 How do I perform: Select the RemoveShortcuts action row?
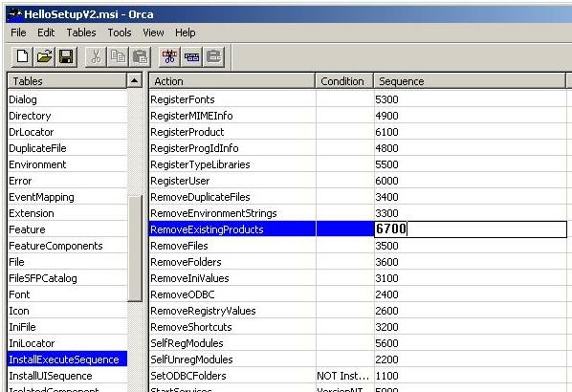click(x=358, y=327)
